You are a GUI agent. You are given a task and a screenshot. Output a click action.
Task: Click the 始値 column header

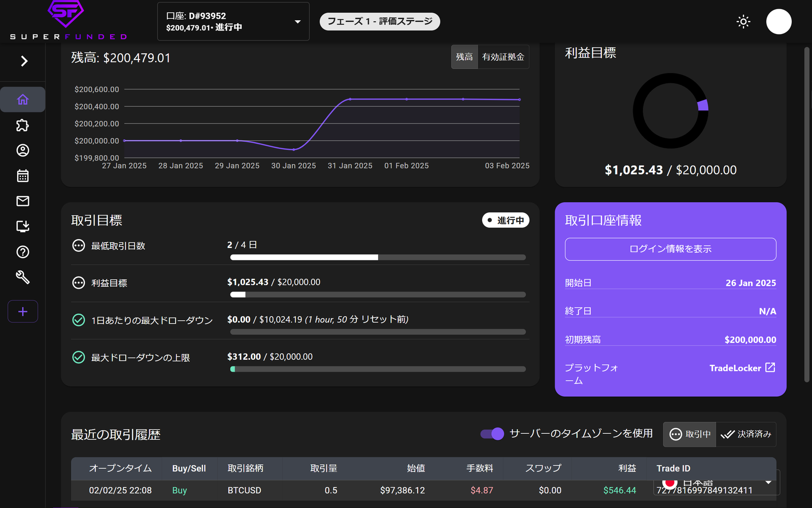(x=416, y=468)
